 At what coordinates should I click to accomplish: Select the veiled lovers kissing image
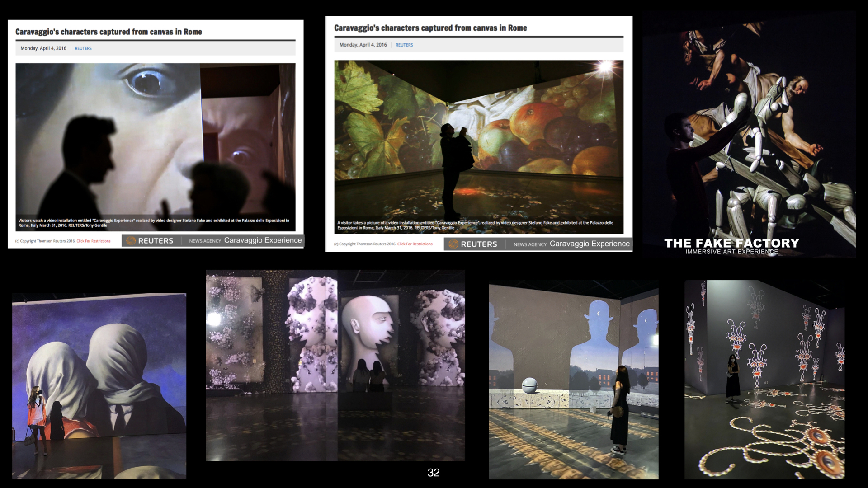tap(99, 386)
